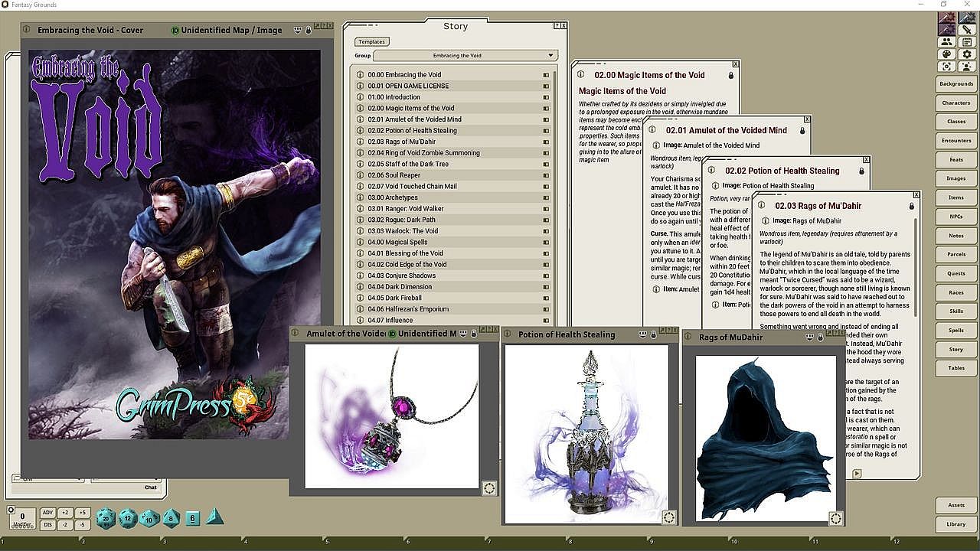980x551 pixels.
Task: Roll the d4 pyramid die
Action: coord(214,517)
